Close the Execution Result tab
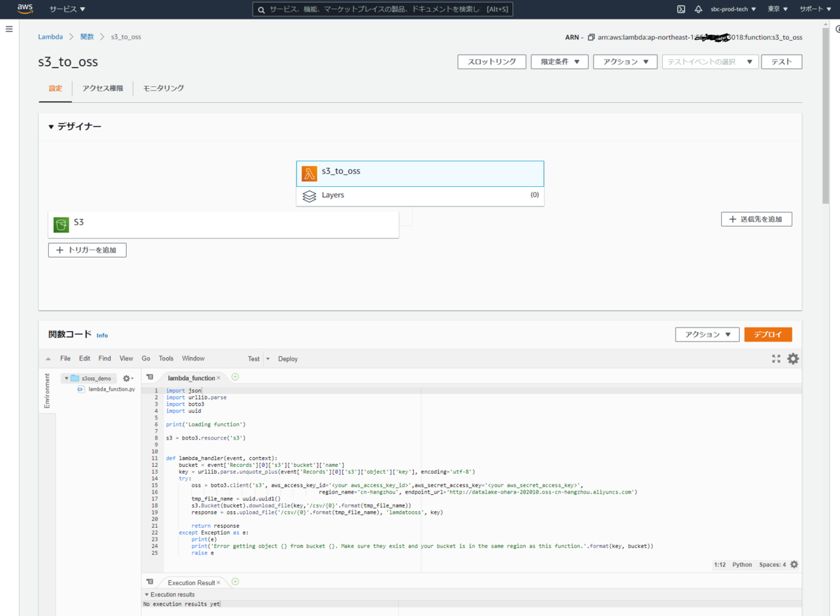Image resolution: width=840 pixels, height=616 pixels. coord(218,582)
